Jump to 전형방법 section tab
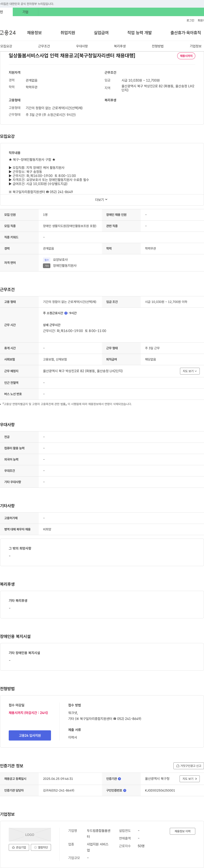 click(157, 46)
